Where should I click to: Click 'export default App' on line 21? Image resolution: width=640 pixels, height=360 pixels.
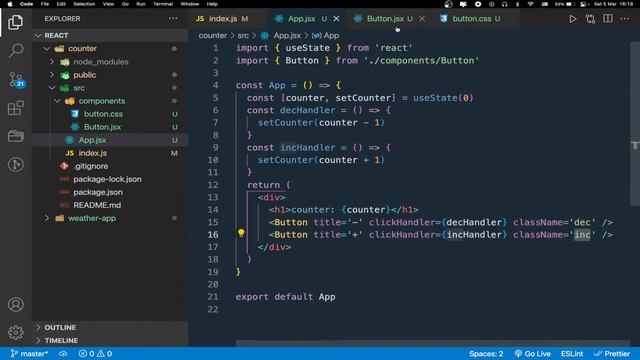click(x=285, y=297)
